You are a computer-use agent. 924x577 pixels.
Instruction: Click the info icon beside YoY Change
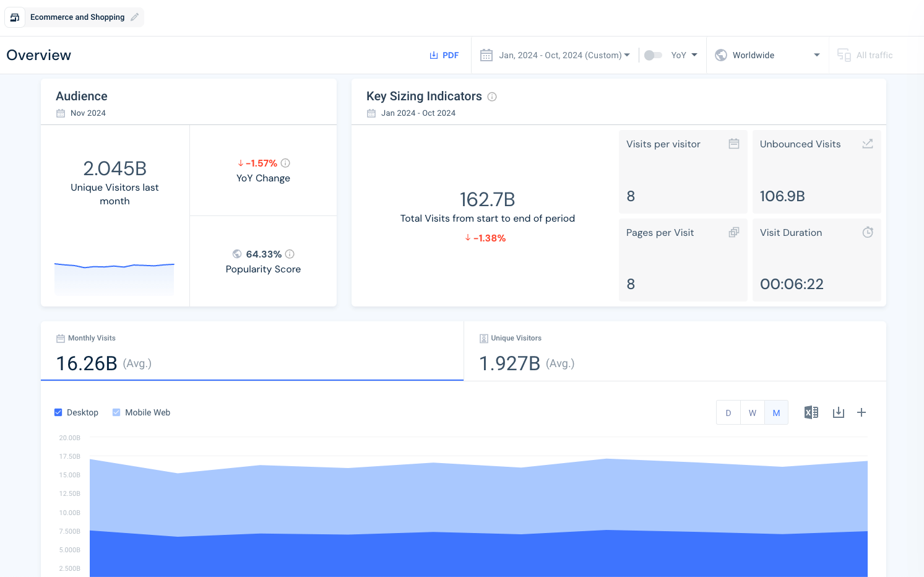pos(285,163)
